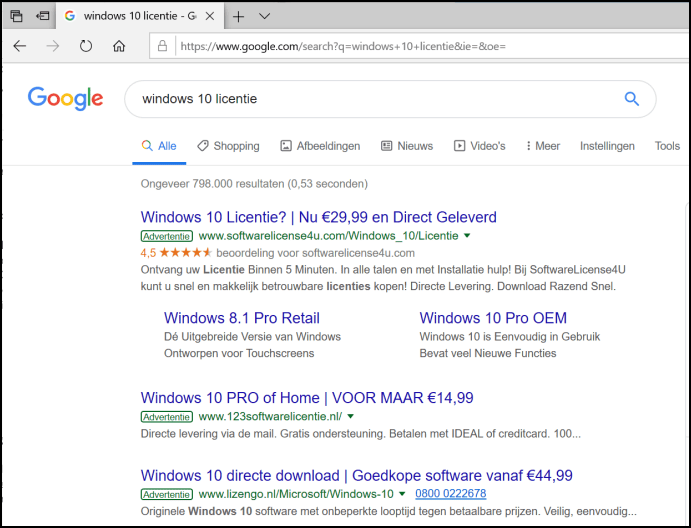Screen dimensions: 691x528
Task: Click the Google logo
Action: tap(65, 98)
